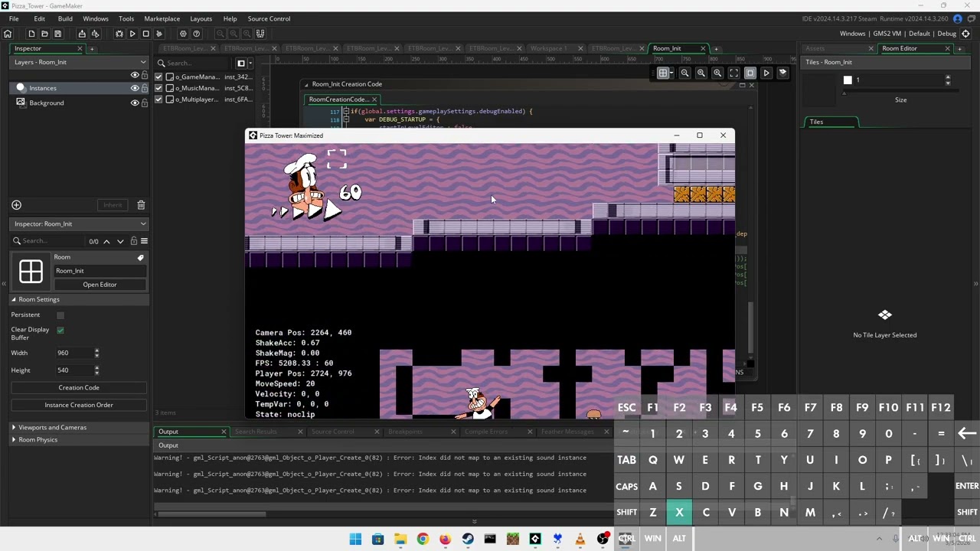Lock the Instances layer

click(143, 88)
